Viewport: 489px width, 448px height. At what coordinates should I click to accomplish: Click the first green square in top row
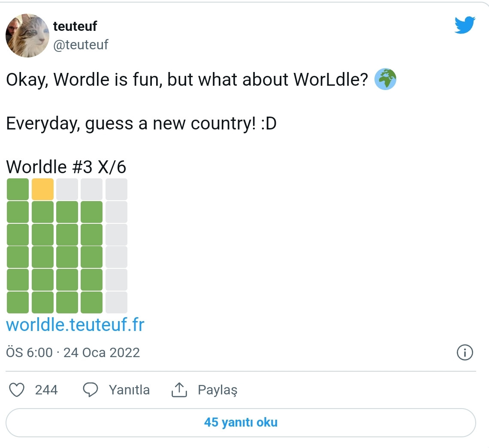tap(18, 189)
